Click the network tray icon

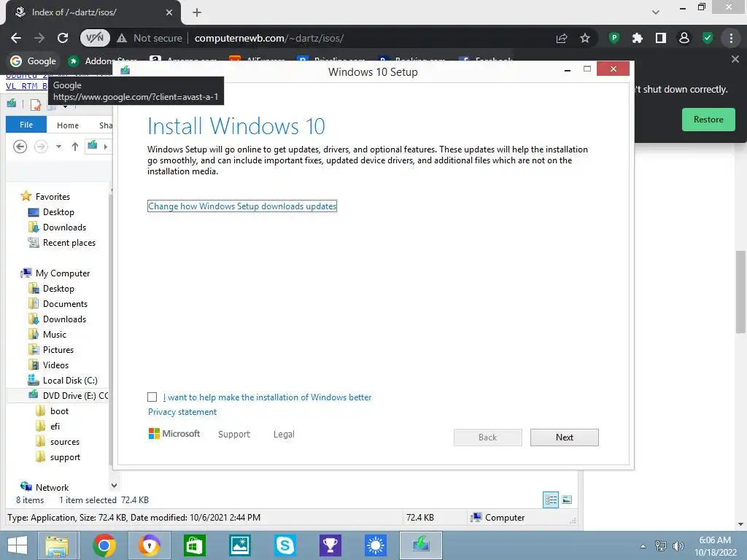(661, 546)
